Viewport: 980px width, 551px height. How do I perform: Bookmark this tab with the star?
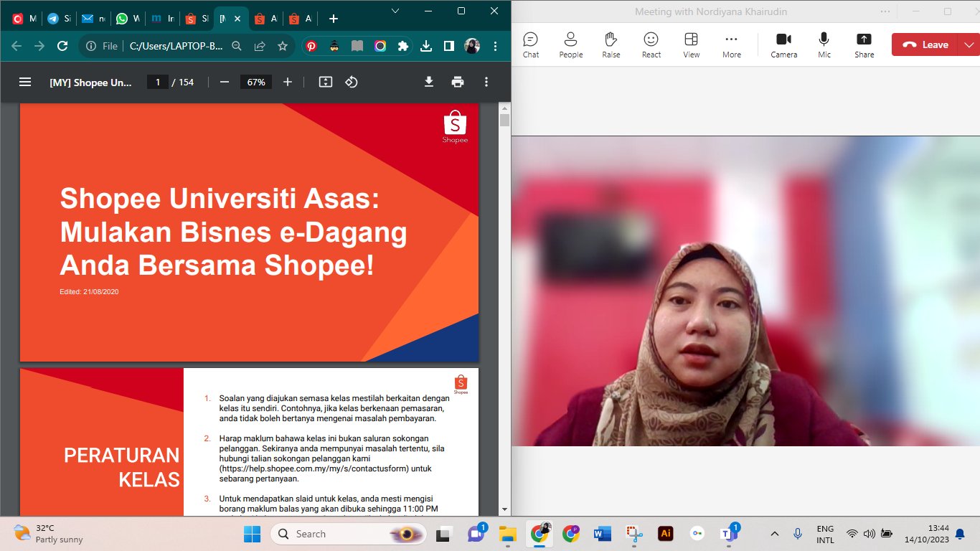click(x=283, y=46)
